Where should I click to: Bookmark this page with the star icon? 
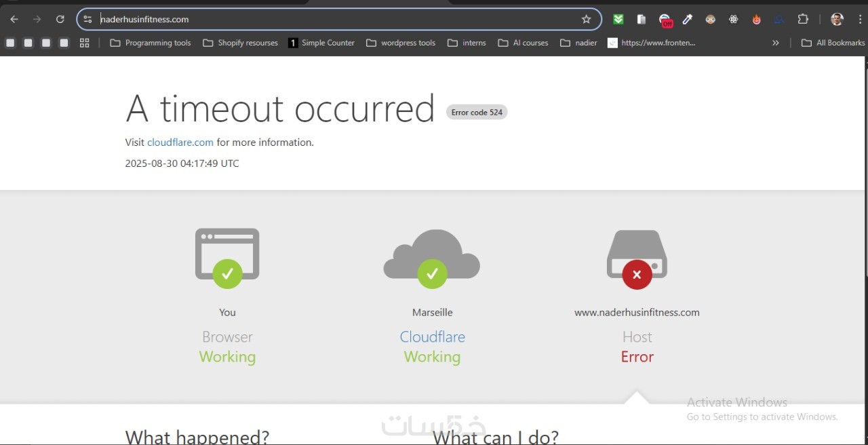click(587, 20)
